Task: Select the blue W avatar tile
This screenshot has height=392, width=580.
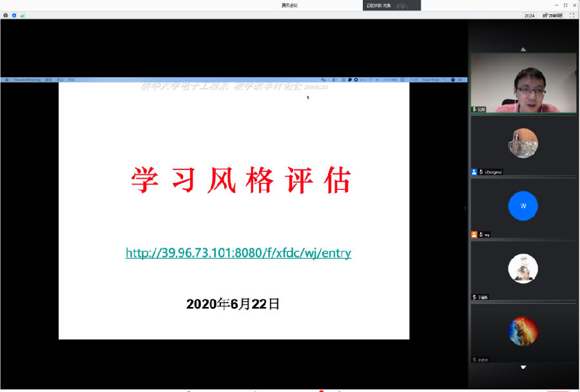Action: [523, 206]
